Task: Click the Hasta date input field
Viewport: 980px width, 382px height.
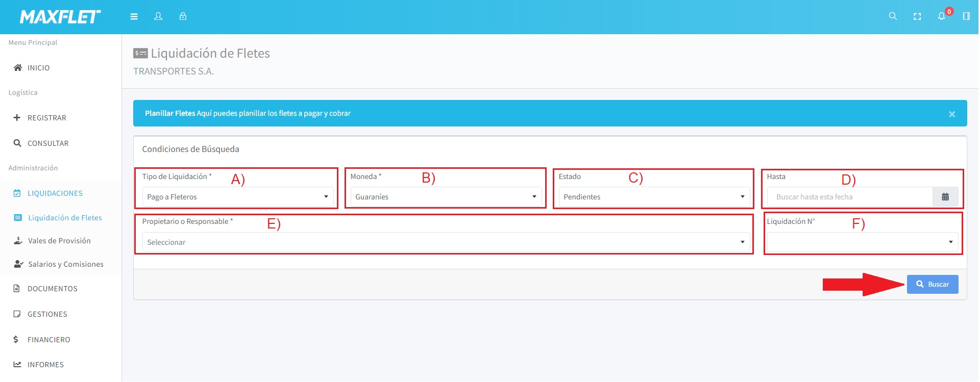Action: pos(850,197)
